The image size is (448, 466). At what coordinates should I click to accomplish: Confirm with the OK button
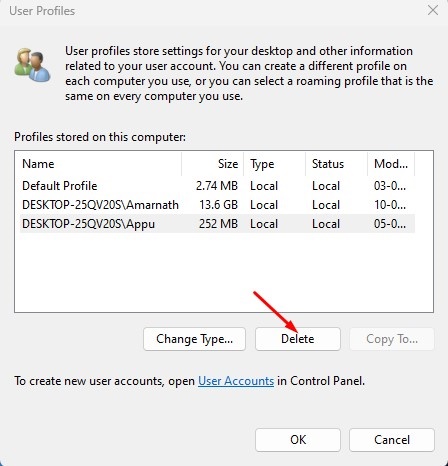[x=298, y=440]
